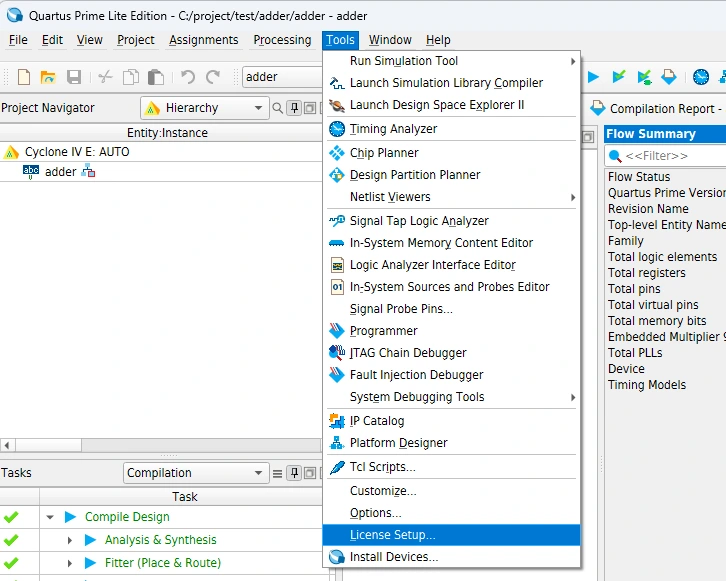
Task: Open the Processing menu
Action: click(282, 40)
